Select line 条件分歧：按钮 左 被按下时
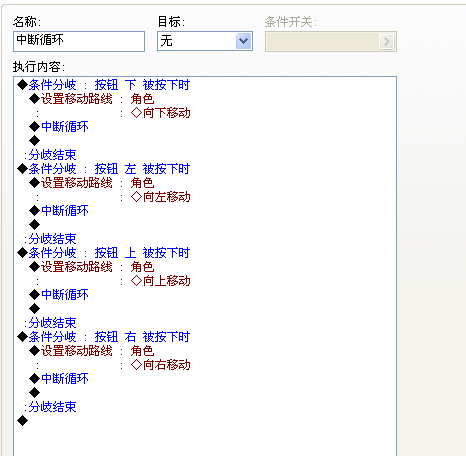 click(x=103, y=169)
